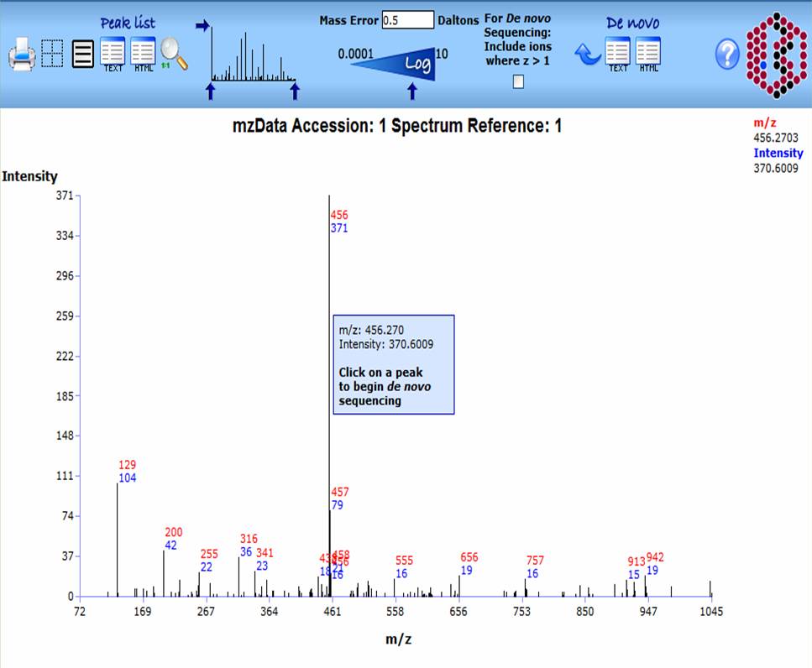Export Peak list as HTML

pos(143,54)
